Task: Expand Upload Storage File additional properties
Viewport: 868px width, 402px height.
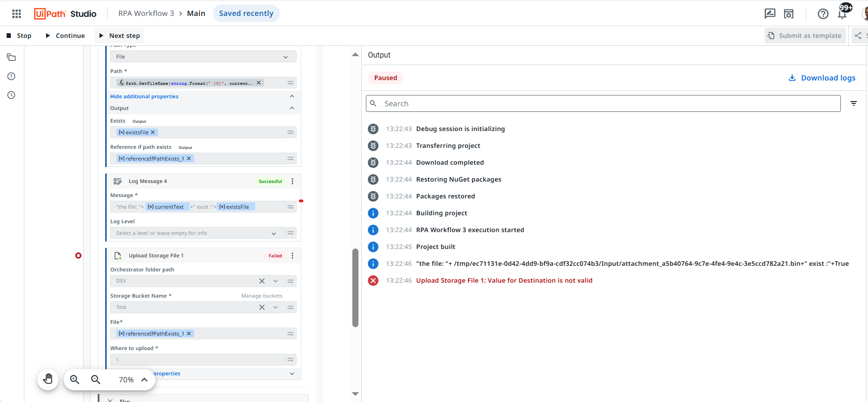Action: click(292, 373)
